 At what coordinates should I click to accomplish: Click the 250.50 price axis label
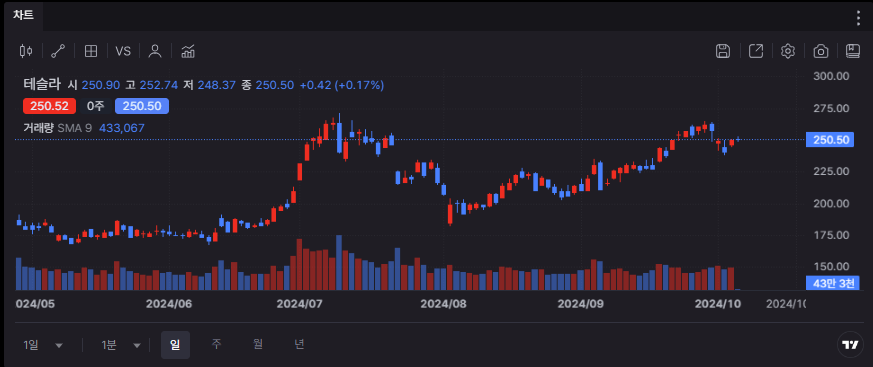click(x=830, y=140)
